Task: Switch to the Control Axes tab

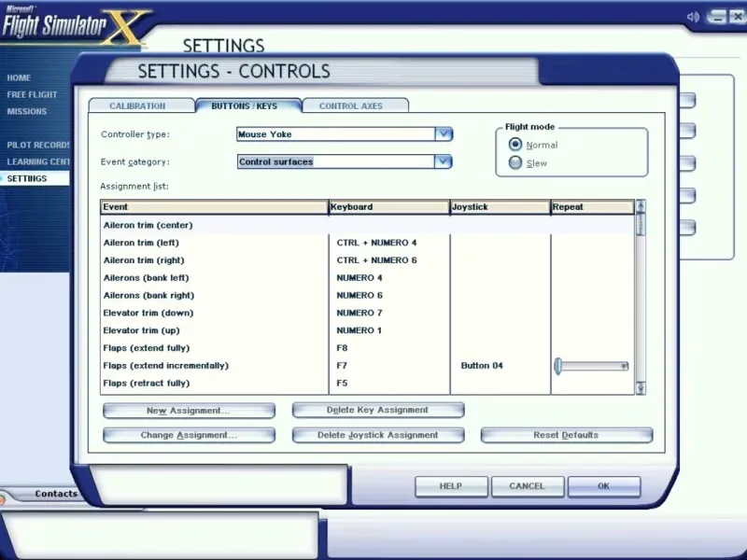Action: coord(356,105)
